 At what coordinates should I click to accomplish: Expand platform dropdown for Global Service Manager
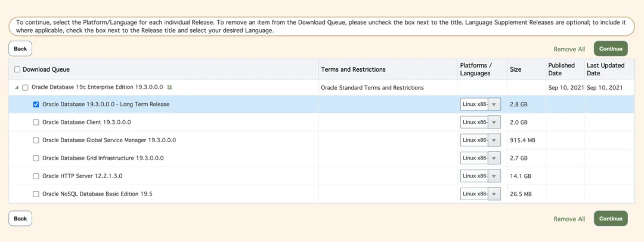tap(481, 140)
